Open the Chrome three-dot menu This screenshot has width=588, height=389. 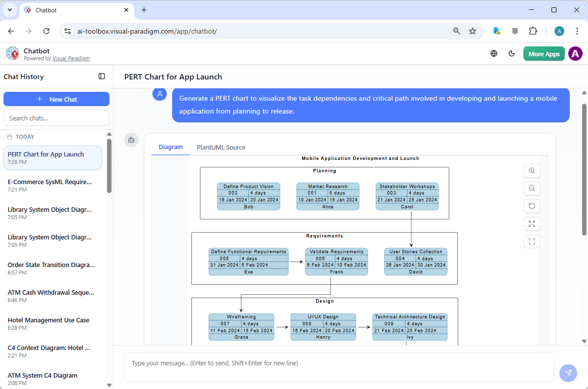[x=577, y=31]
